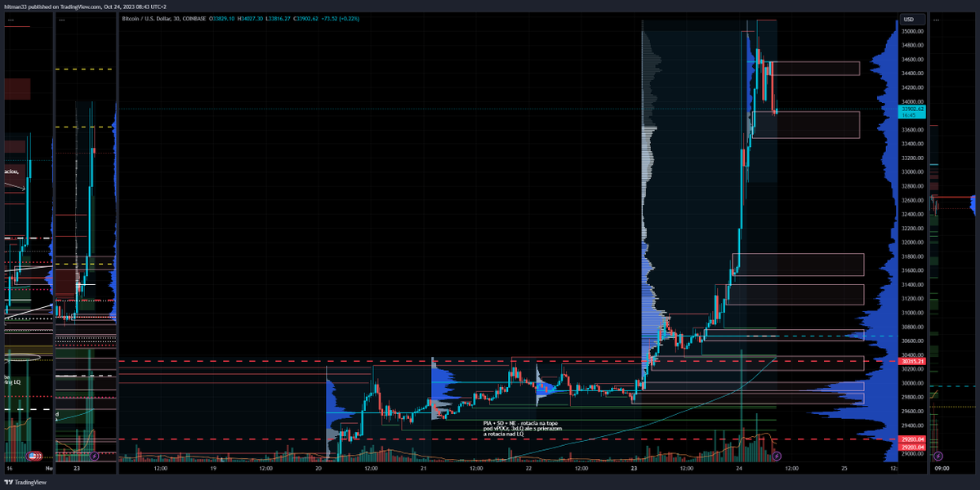Click the US flag economic event icon

click(34, 456)
